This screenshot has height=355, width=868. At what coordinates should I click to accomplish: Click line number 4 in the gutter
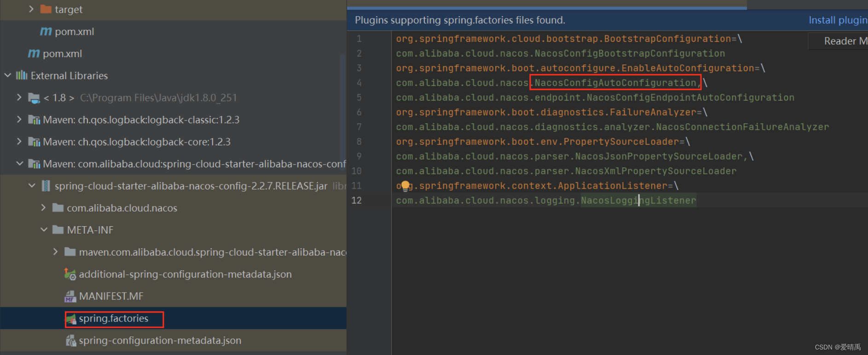pyautogui.click(x=359, y=83)
